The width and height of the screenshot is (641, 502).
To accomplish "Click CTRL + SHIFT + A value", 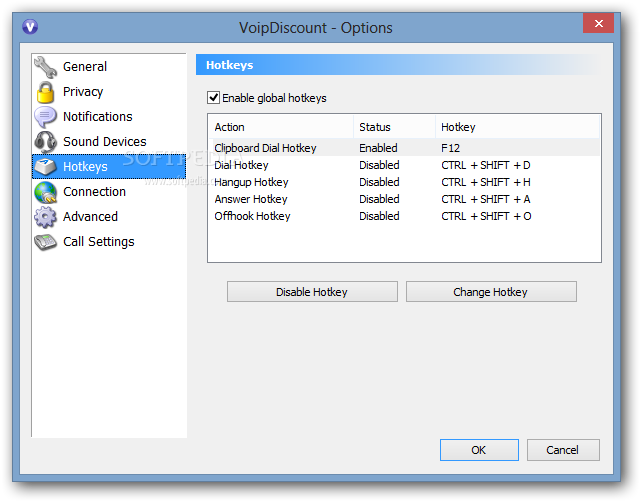I will [486, 199].
